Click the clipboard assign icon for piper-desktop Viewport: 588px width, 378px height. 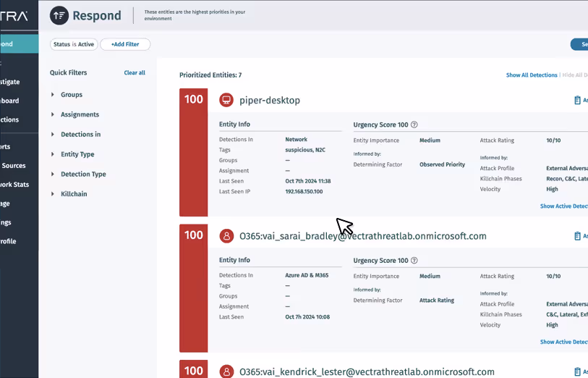point(577,100)
